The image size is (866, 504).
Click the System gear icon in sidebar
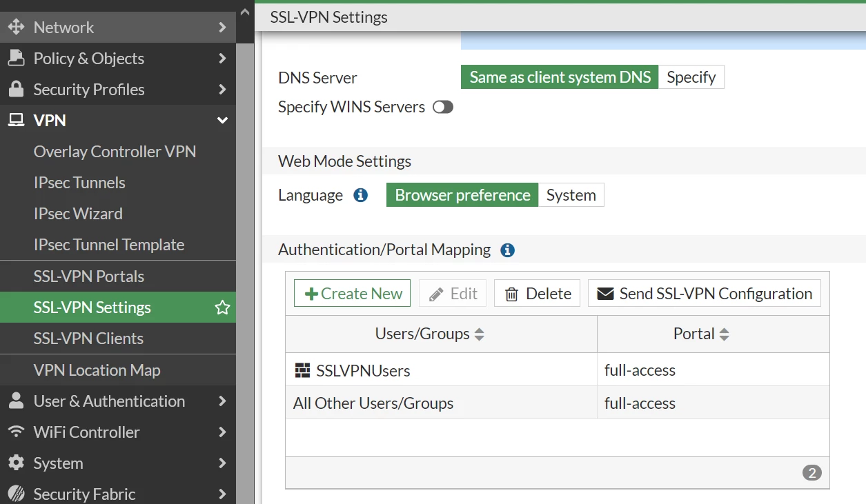[16, 463]
